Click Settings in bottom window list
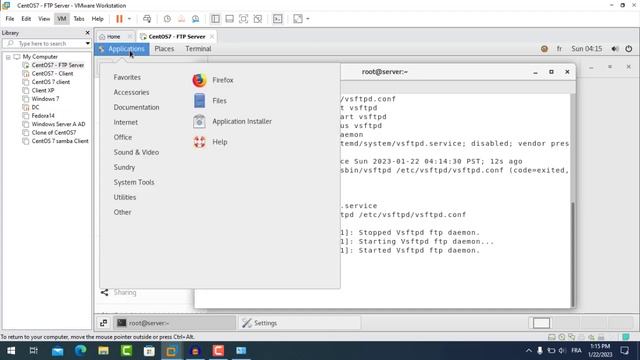 300,323
